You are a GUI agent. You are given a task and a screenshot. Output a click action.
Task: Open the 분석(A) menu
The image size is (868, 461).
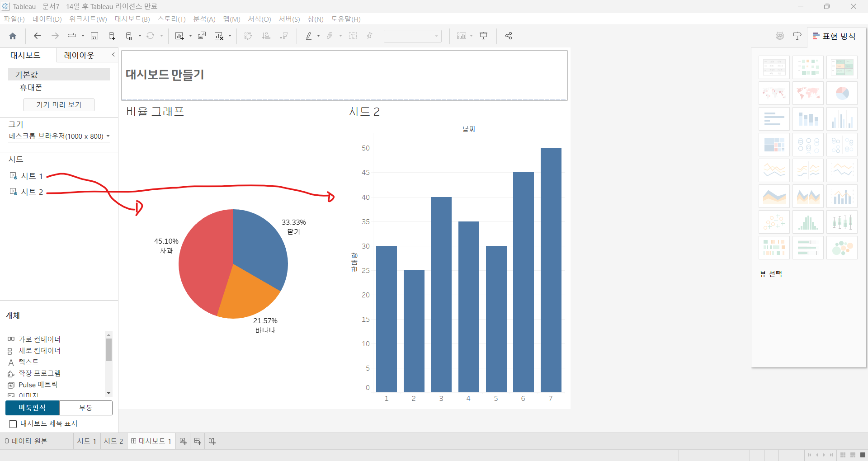[x=204, y=19]
